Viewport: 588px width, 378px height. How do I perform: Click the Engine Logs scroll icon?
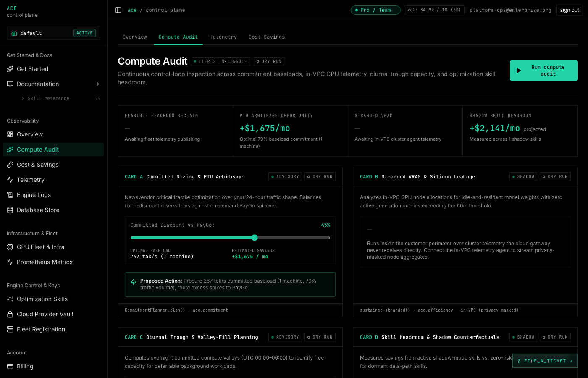click(x=10, y=195)
